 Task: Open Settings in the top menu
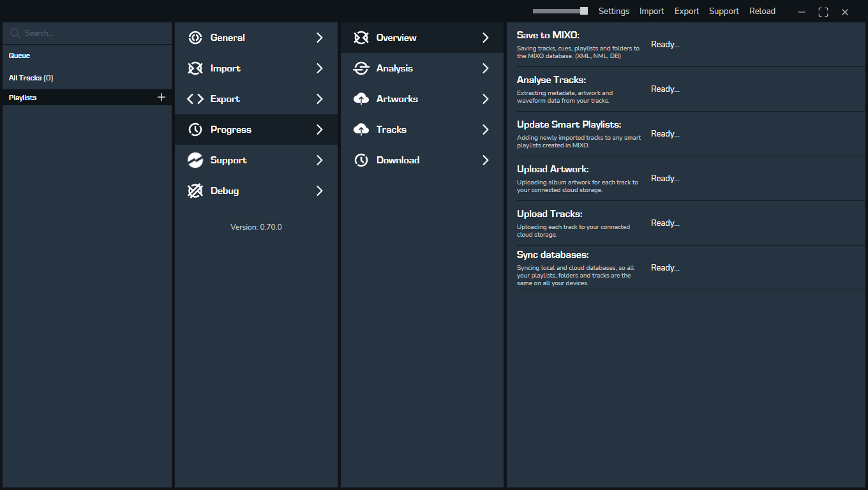pos(613,11)
